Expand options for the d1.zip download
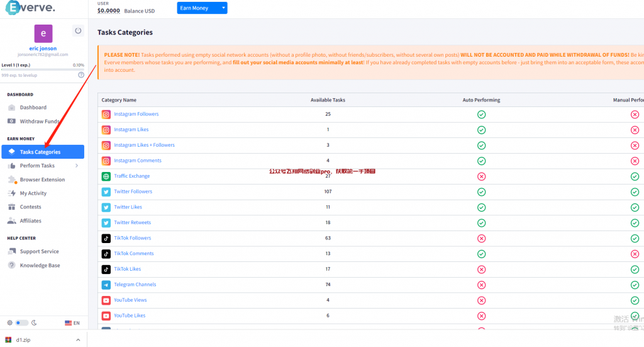644x347 pixels. [x=78, y=340]
